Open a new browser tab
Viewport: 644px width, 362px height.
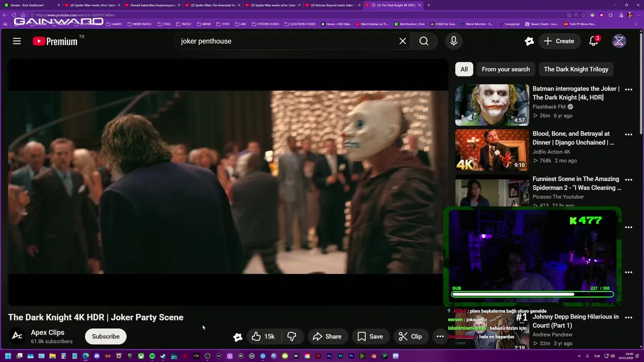click(x=429, y=5)
